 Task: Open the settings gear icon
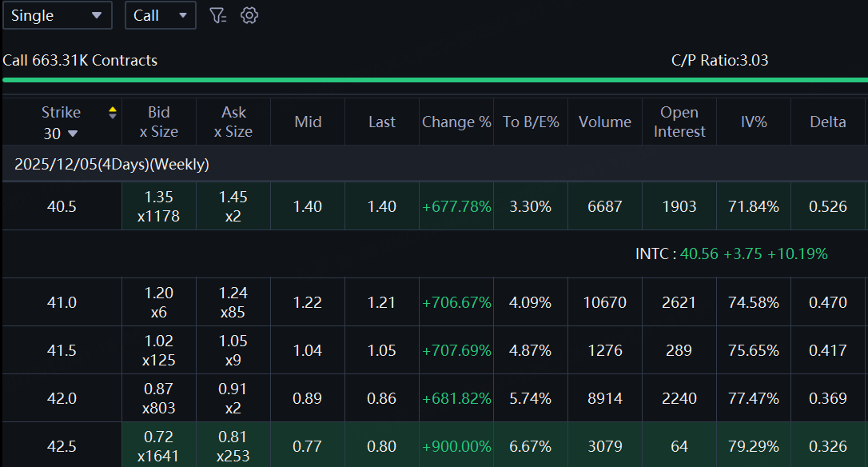click(249, 15)
